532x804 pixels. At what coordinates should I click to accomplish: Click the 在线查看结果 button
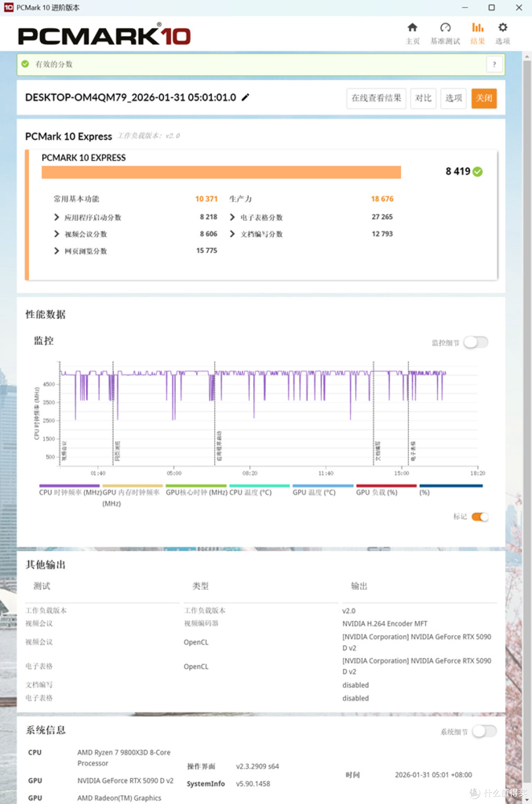point(377,98)
